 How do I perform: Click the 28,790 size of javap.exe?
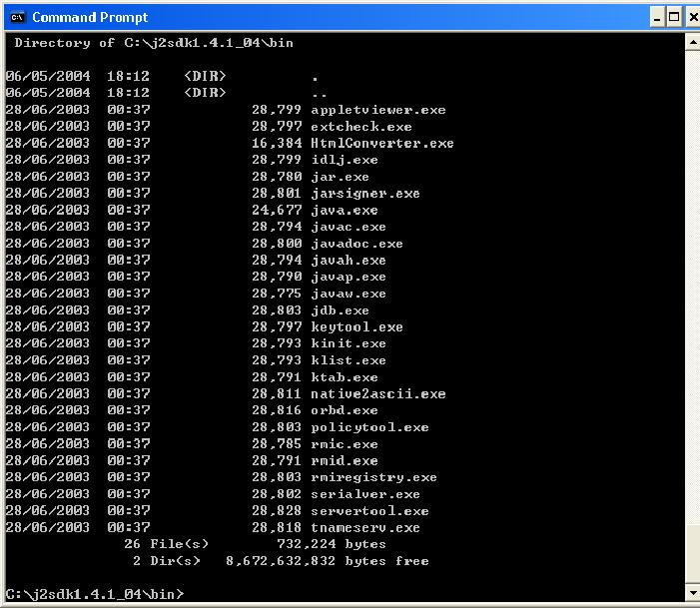[x=277, y=277]
